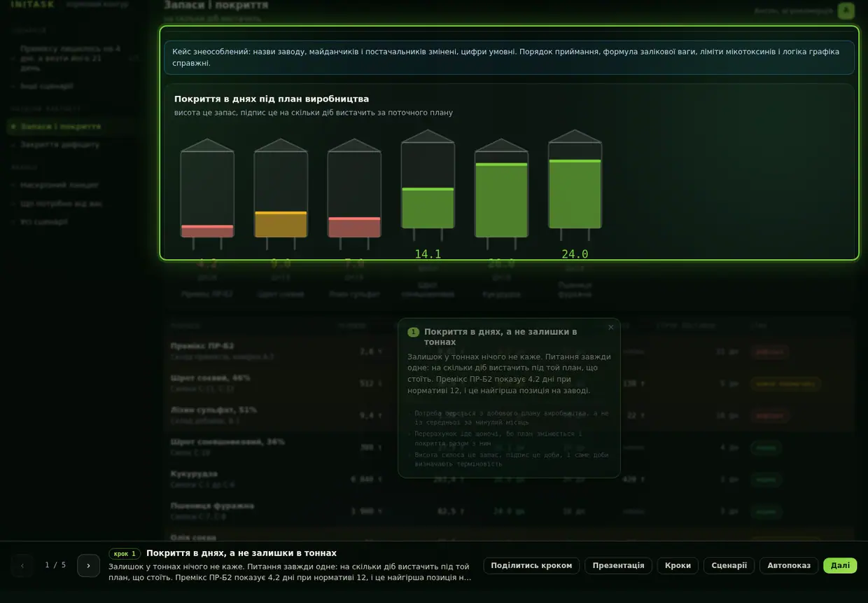The image size is (868, 603).
Task: Click the 'Лізин сульфат, 51%' table row name
Action: point(213,410)
